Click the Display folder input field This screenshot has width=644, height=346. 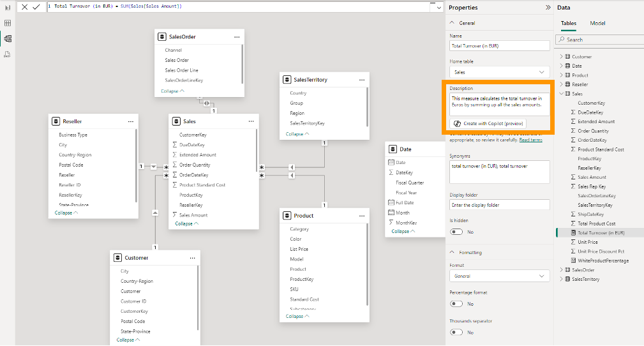click(x=499, y=205)
